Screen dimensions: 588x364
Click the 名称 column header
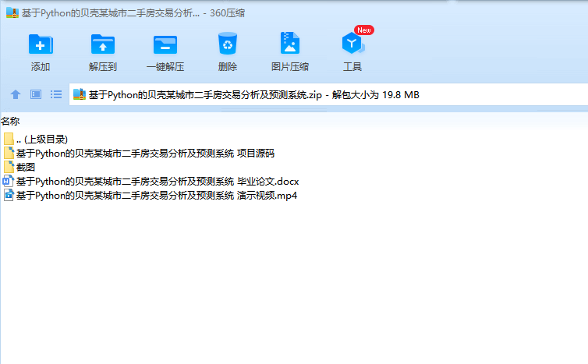point(10,121)
